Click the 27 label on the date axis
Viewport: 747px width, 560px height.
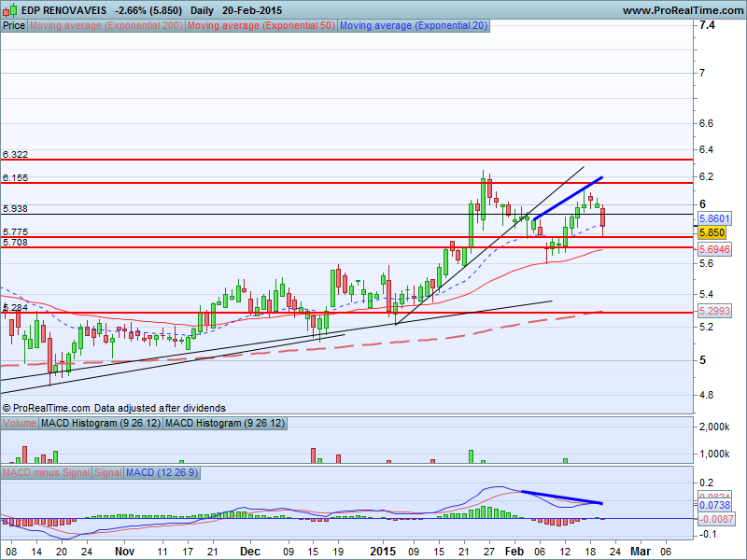[x=489, y=552]
